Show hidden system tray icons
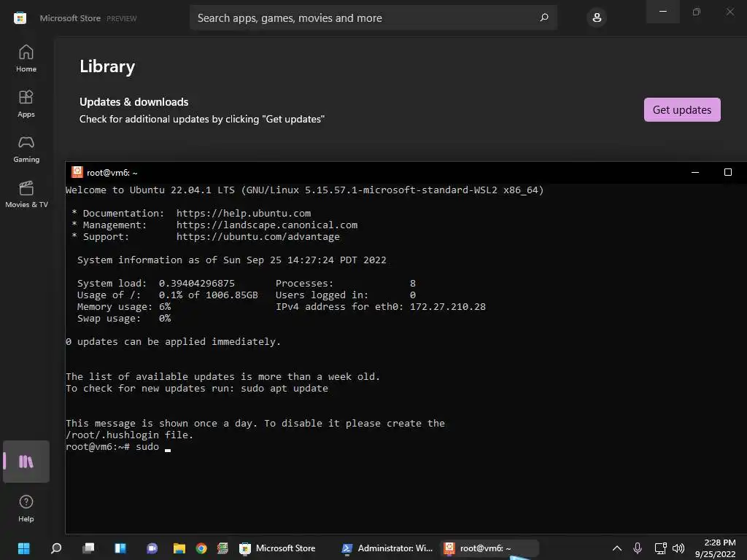The image size is (747, 560). 617,548
